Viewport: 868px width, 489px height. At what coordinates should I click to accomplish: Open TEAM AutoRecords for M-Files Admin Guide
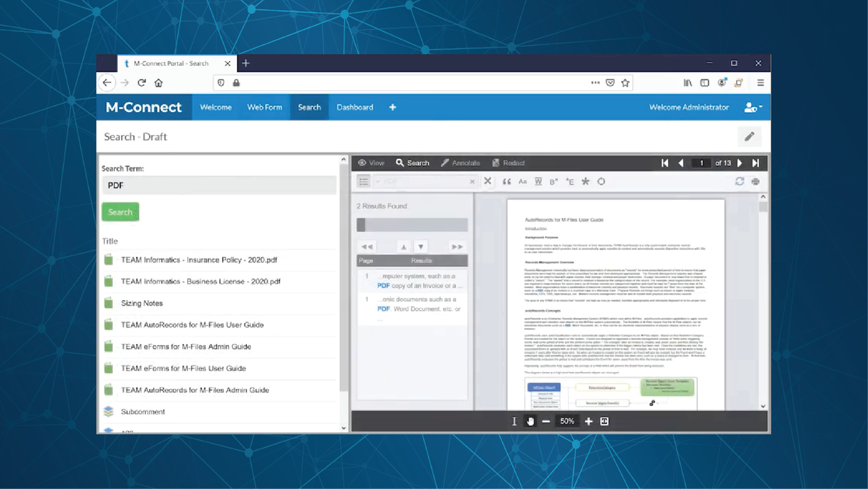[195, 390]
